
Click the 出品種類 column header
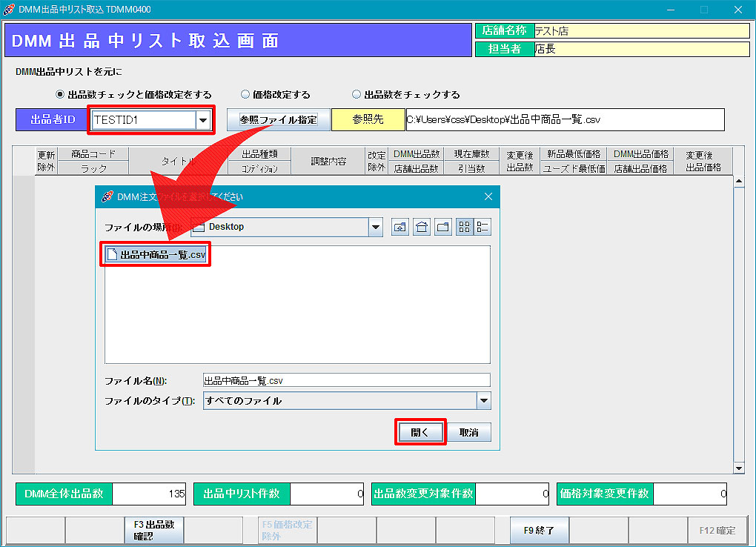tap(260, 154)
